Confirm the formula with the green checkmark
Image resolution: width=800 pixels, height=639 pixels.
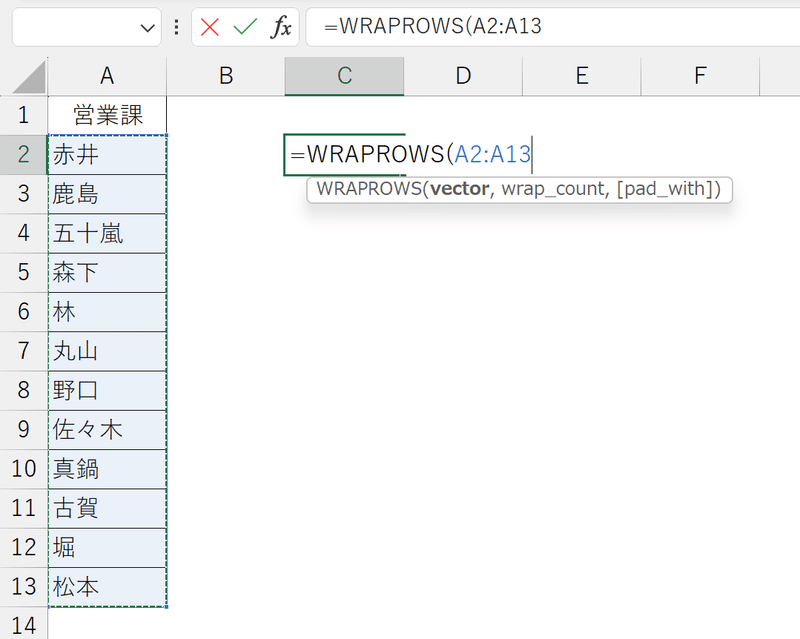tap(245, 27)
